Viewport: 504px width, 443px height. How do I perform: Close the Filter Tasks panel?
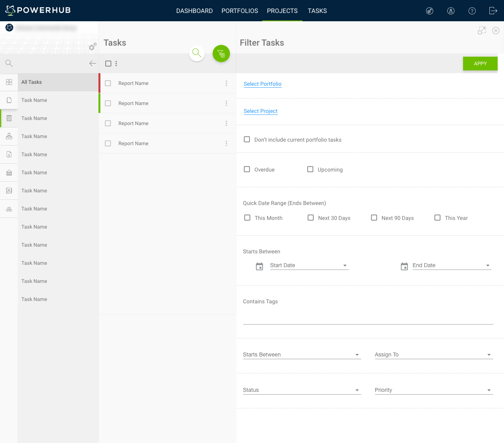click(x=496, y=31)
